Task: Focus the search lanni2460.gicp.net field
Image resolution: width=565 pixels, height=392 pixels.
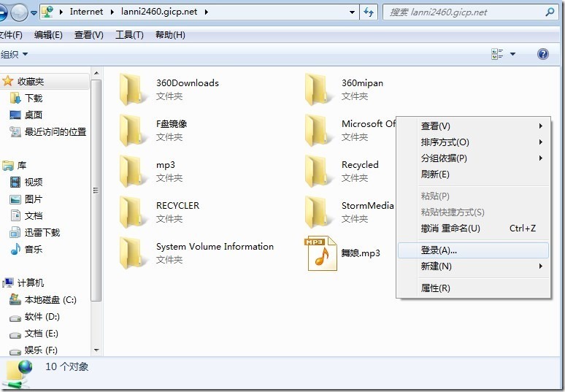Action: click(470, 12)
